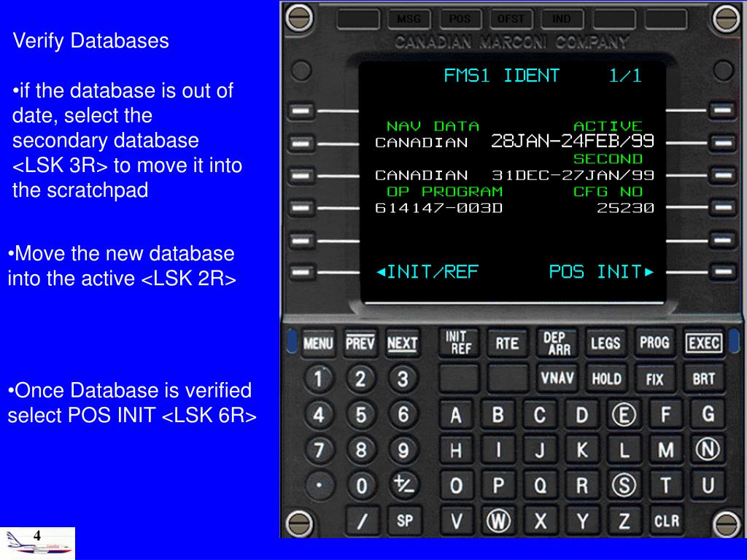The image size is (747, 560).
Task: Click the airplane logo thumbnail
Action: pos(38,543)
